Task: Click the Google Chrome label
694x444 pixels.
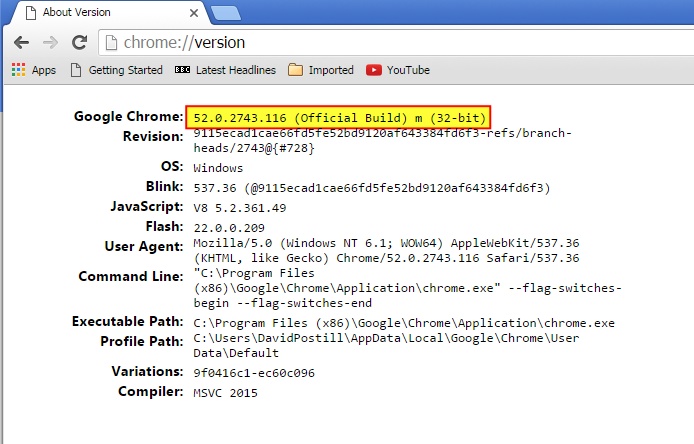Action: coord(128,116)
